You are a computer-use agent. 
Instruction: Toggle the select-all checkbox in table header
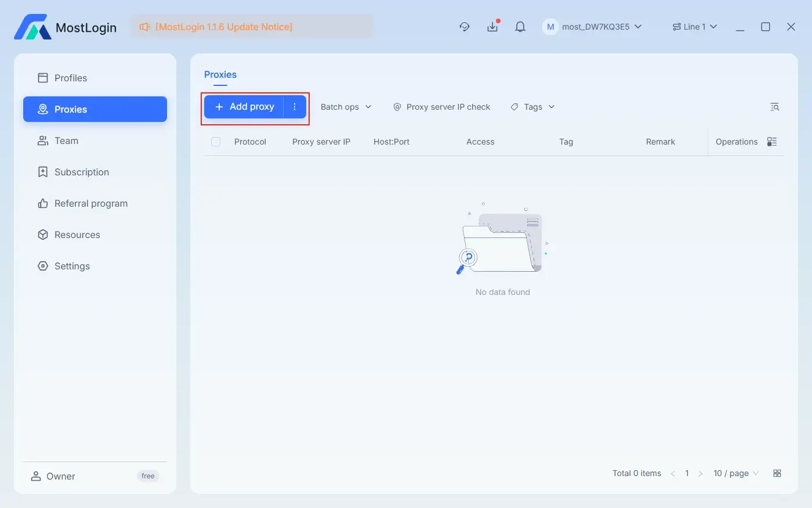(216, 142)
